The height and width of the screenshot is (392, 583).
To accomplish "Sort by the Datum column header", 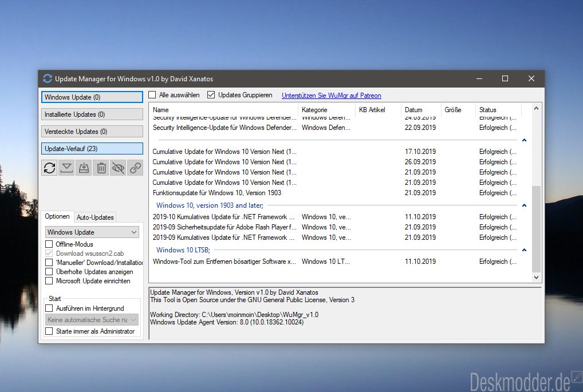I will point(421,110).
